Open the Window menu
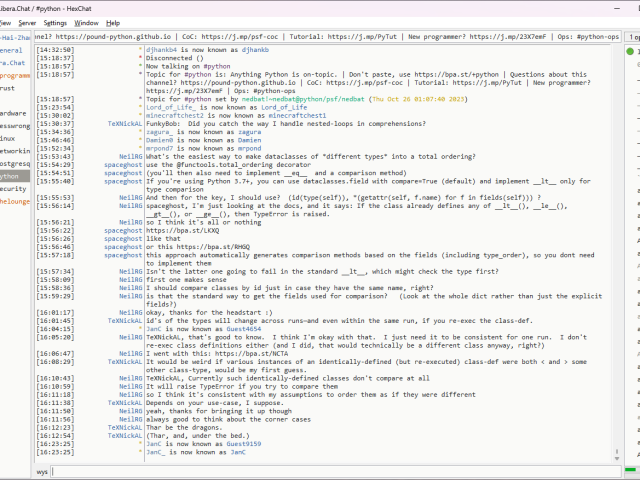The width and height of the screenshot is (640, 480). point(87,22)
